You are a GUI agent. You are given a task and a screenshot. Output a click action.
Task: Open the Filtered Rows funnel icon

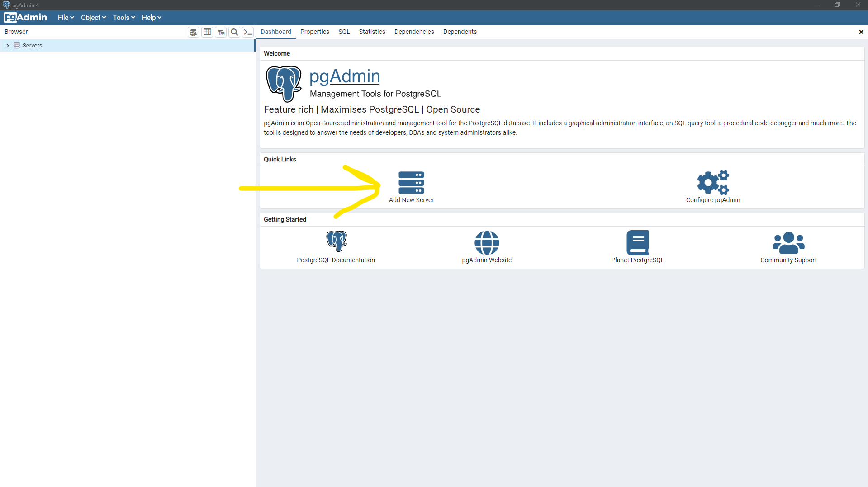coord(221,32)
